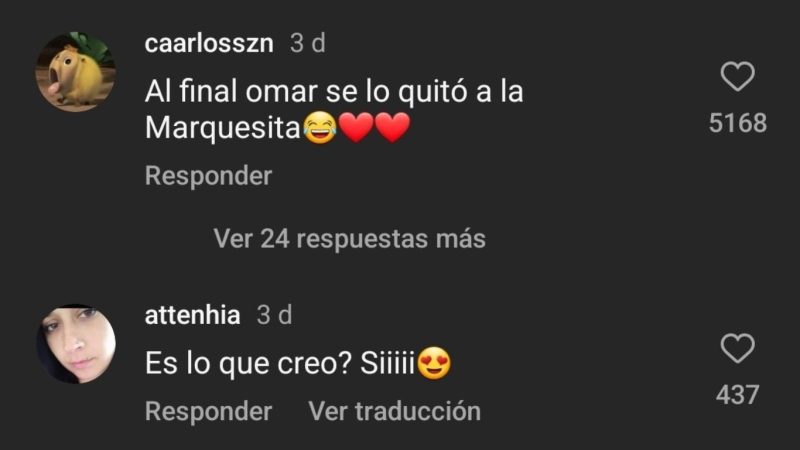The height and width of the screenshot is (450, 800).
Task: Click the word Marquesita in the comment
Action: coord(223,128)
